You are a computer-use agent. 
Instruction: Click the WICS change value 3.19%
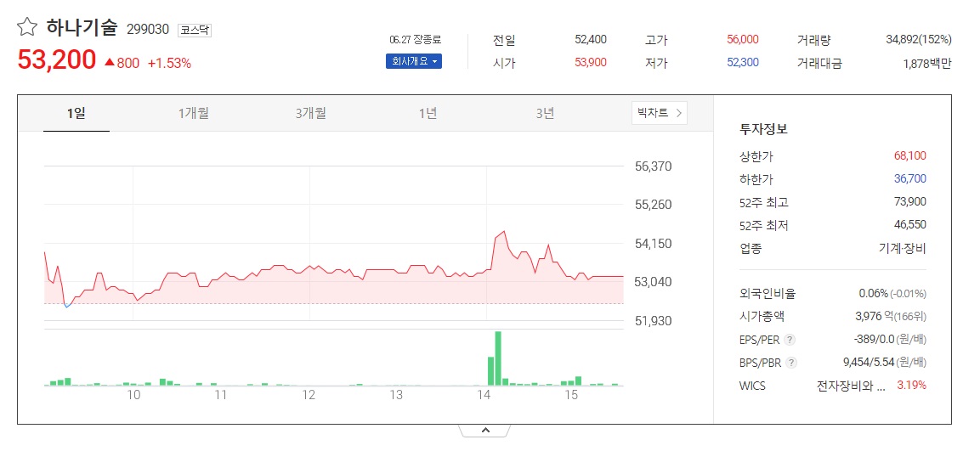tap(912, 386)
